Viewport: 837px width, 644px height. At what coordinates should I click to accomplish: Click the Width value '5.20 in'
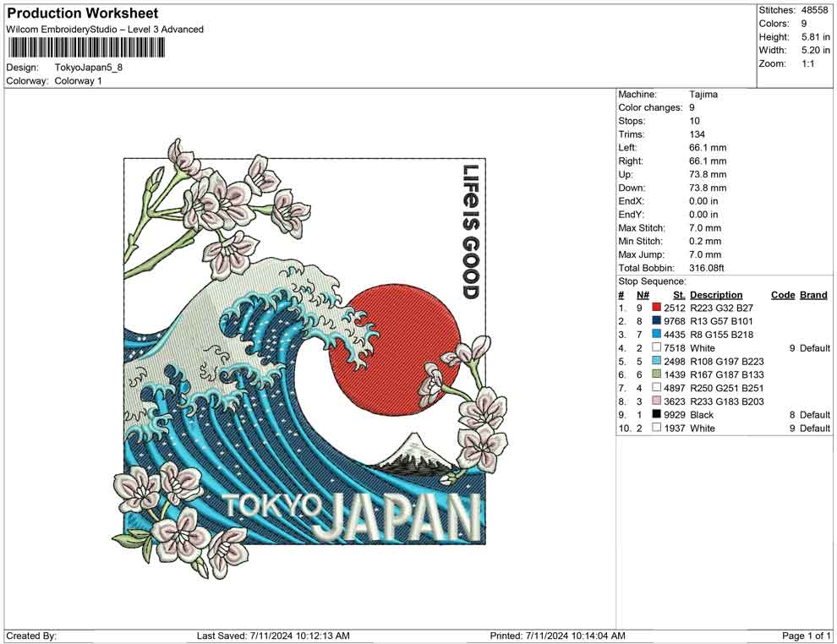pos(816,50)
